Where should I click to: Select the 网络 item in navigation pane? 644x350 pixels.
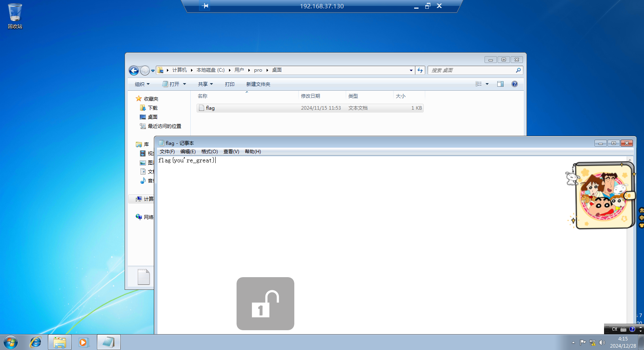144,217
